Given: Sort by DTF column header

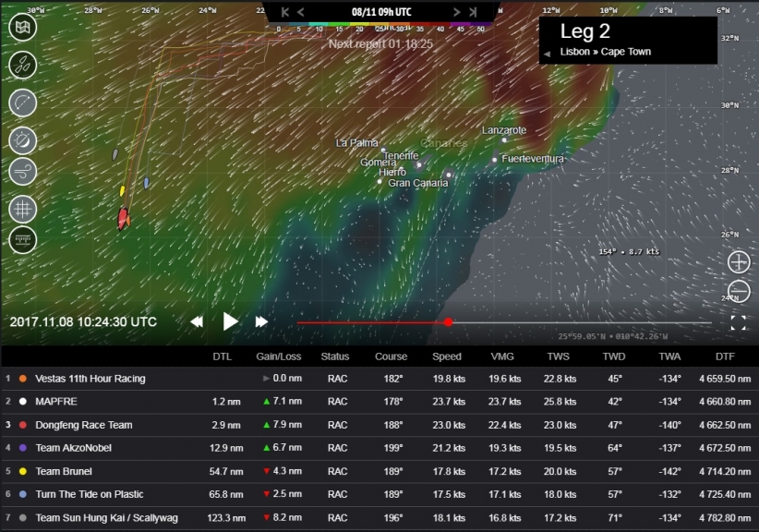Looking at the screenshot, I should pos(725,357).
